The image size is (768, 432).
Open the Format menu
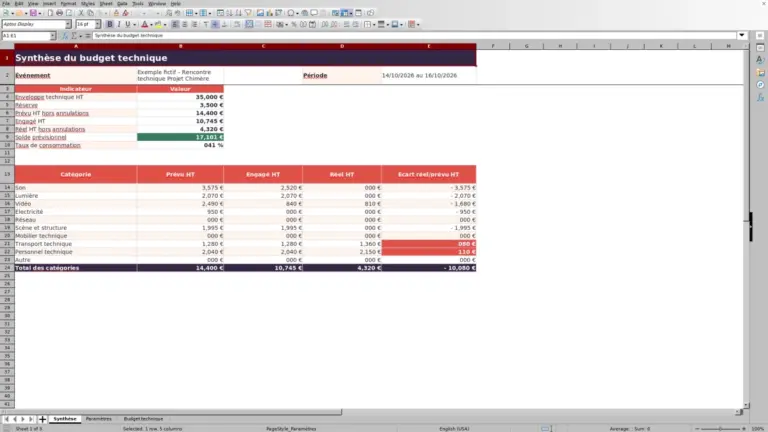click(68, 3)
